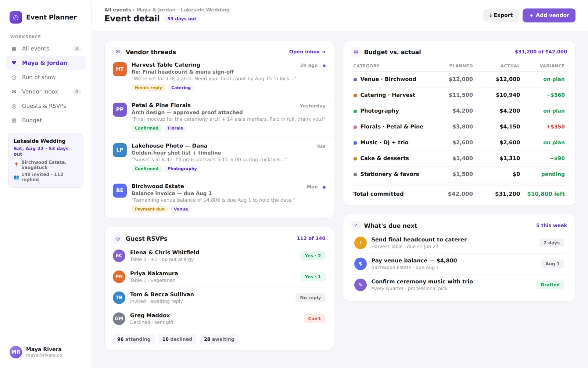
Task: Open inbox link in Vendor threads
Action: point(307,52)
